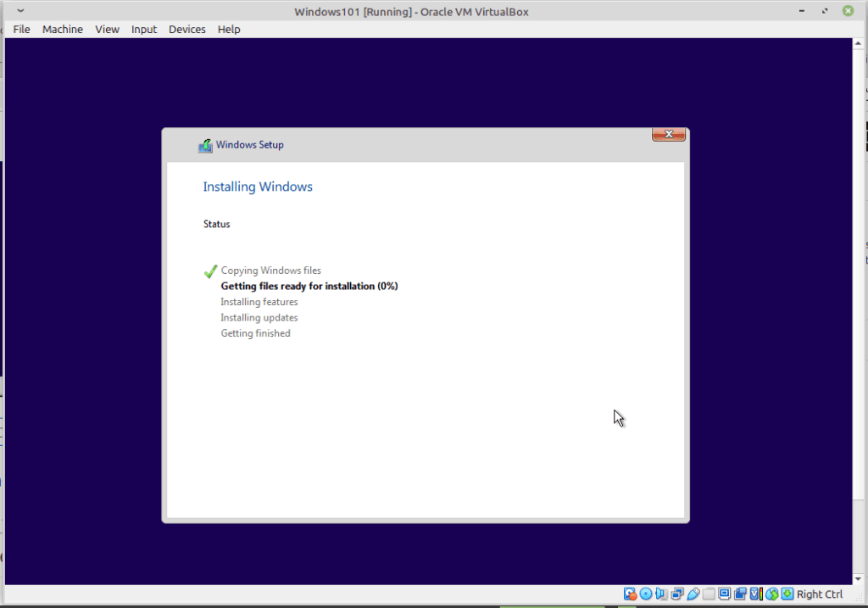Close the VirtualBox VM window
868x608 pixels.
click(x=848, y=10)
